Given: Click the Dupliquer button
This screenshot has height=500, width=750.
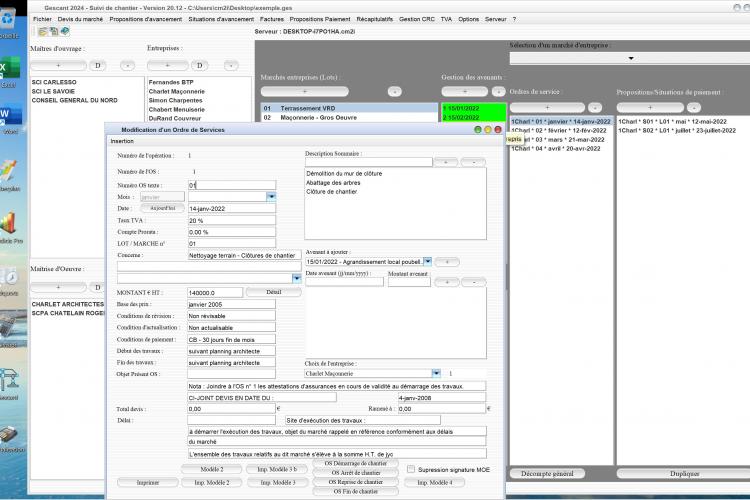Looking at the screenshot, I should pyautogui.click(x=684, y=474).
